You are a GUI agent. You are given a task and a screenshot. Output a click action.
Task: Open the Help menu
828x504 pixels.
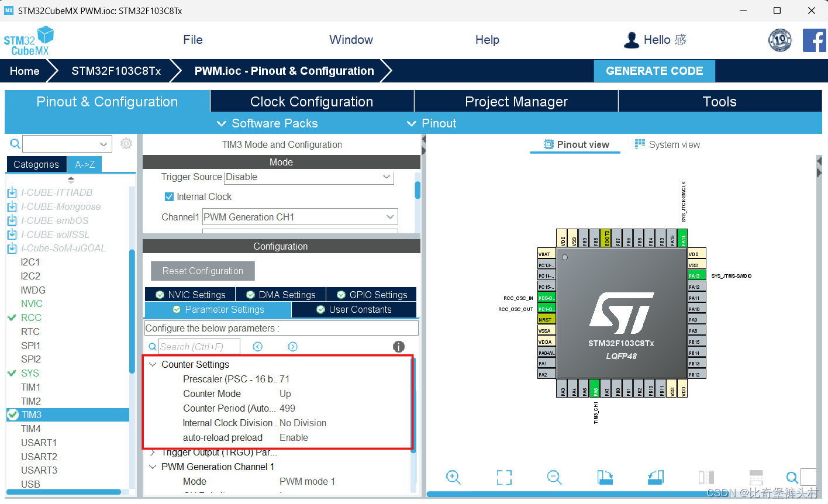(487, 40)
